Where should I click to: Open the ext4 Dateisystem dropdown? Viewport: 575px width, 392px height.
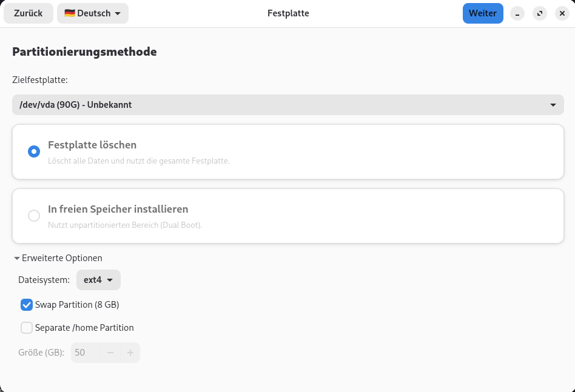click(x=98, y=280)
